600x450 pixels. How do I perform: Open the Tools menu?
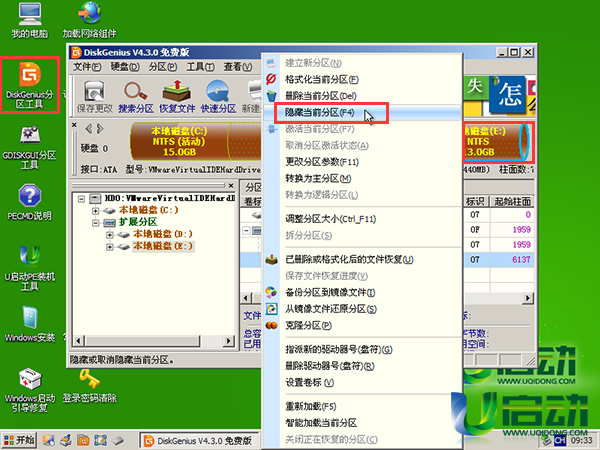pos(200,67)
